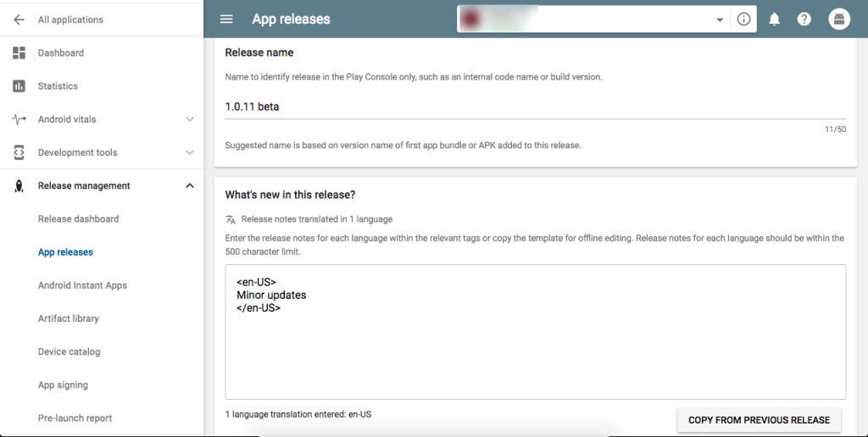The height and width of the screenshot is (437, 868).
Task: Expand the Android vitals section
Action: pos(190,119)
